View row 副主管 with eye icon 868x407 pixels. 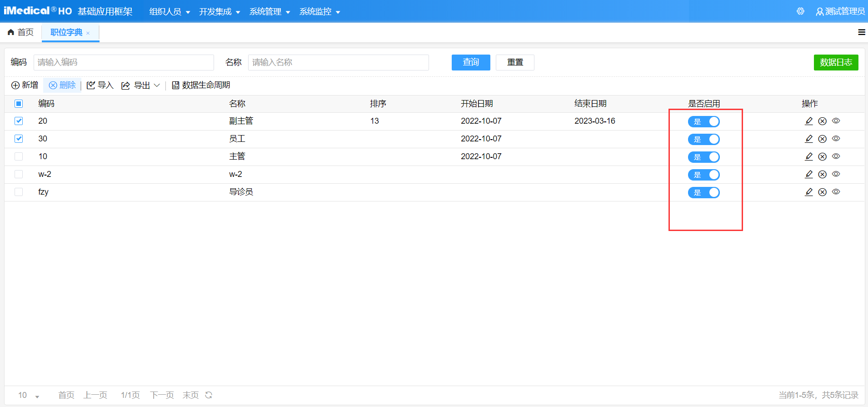tap(836, 121)
